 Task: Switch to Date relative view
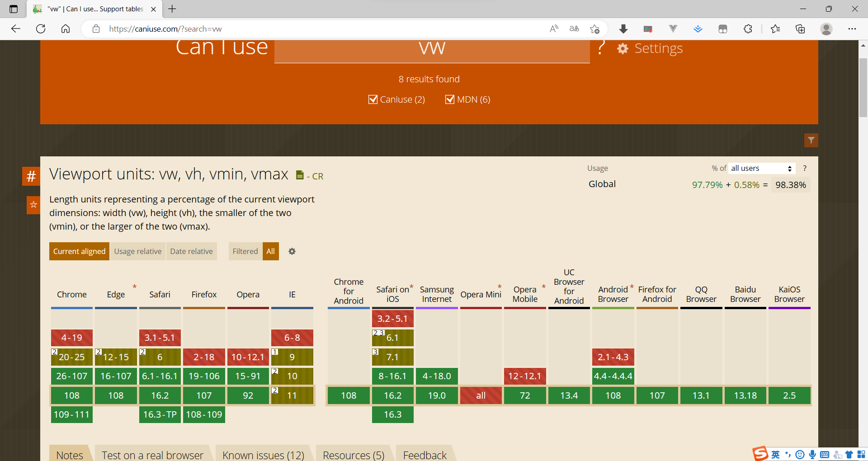pyautogui.click(x=191, y=251)
